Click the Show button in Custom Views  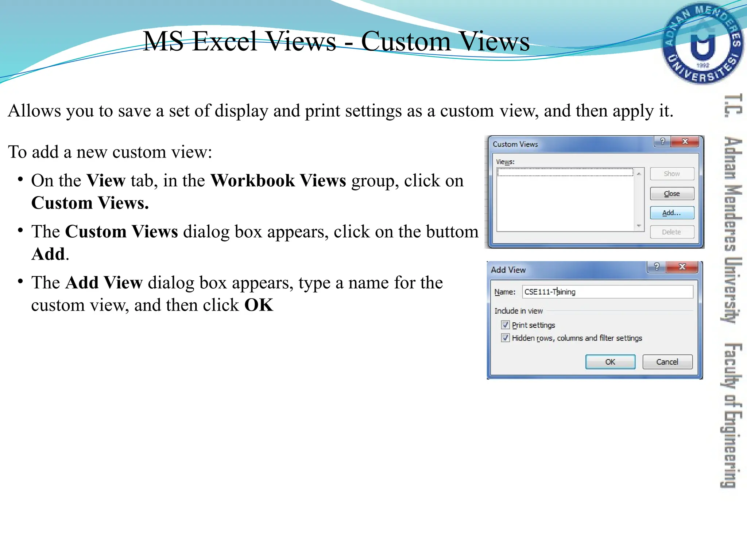coord(672,174)
